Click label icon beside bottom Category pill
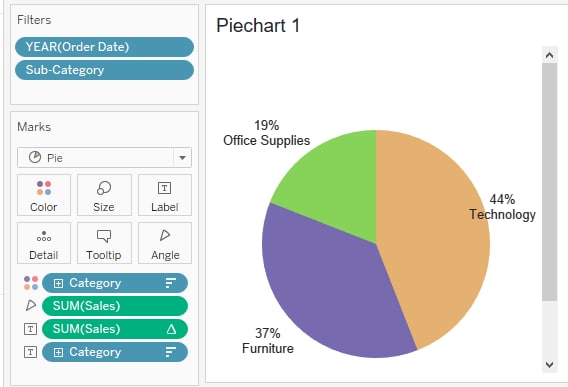568x387 pixels. 30,352
